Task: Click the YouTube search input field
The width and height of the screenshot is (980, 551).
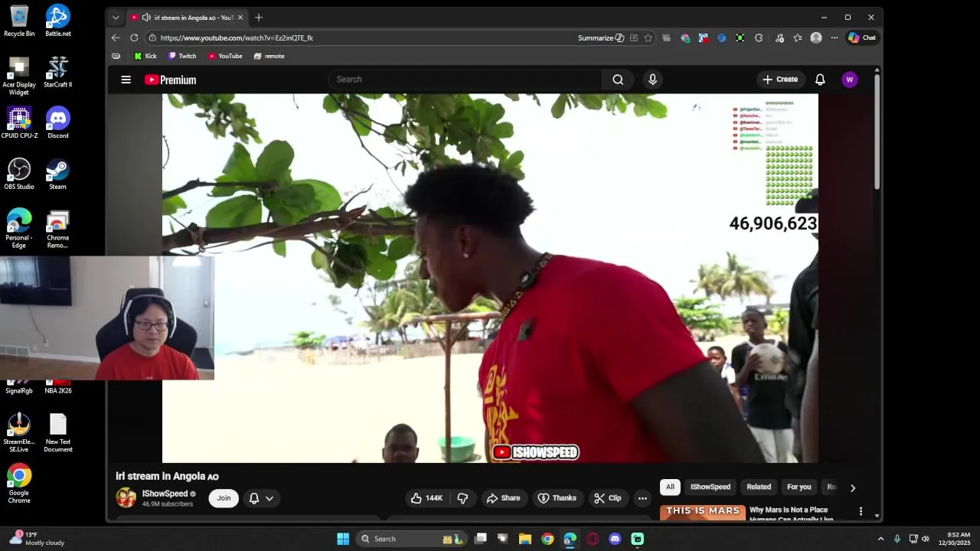Action: (x=465, y=80)
